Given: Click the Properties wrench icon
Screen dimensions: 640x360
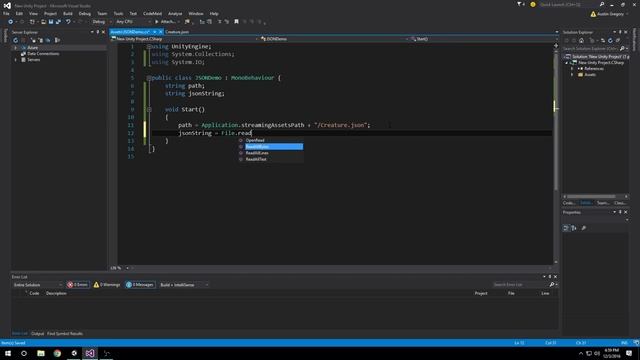Looking at the screenshot, I should coord(584,228).
